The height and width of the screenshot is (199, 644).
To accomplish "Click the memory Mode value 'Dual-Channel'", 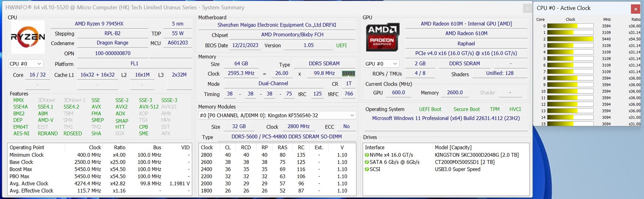I will tap(273, 84).
